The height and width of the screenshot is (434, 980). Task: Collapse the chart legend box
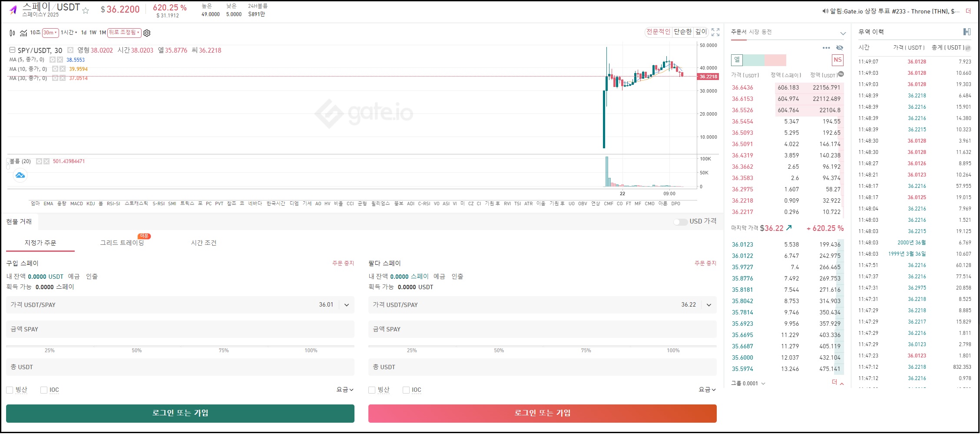point(12,50)
